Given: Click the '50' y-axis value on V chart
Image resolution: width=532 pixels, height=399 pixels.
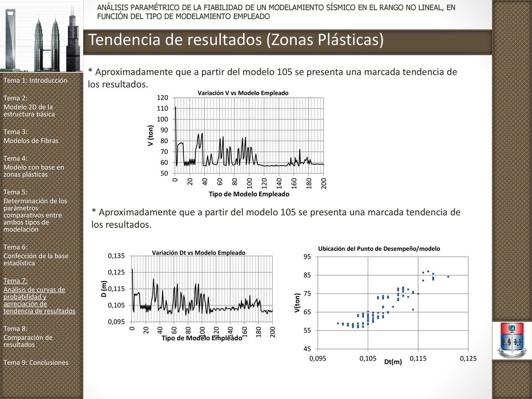Looking at the screenshot, I should (164, 174).
